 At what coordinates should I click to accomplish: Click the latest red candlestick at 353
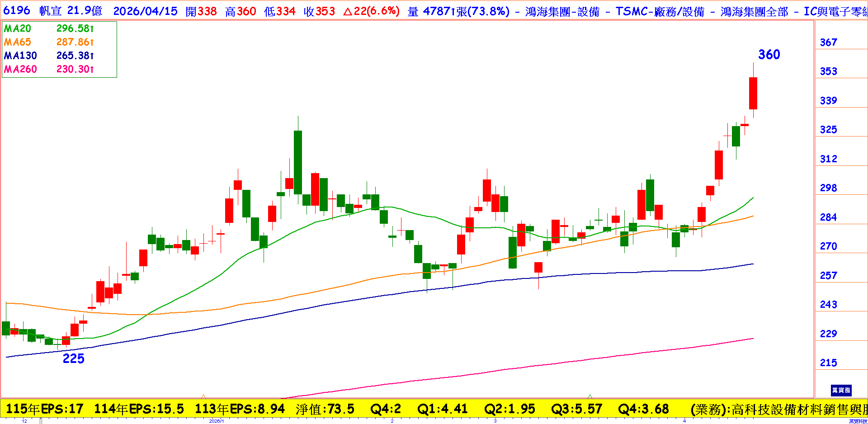(753, 93)
